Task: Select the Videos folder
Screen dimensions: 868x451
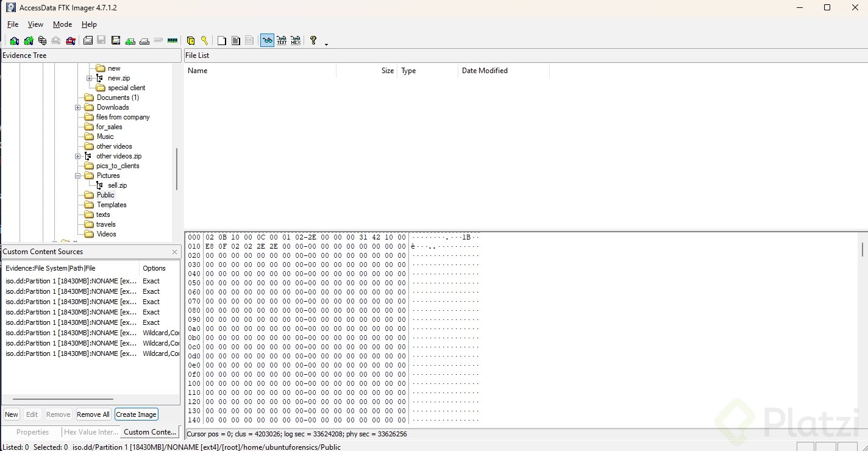Action: coord(106,234)
